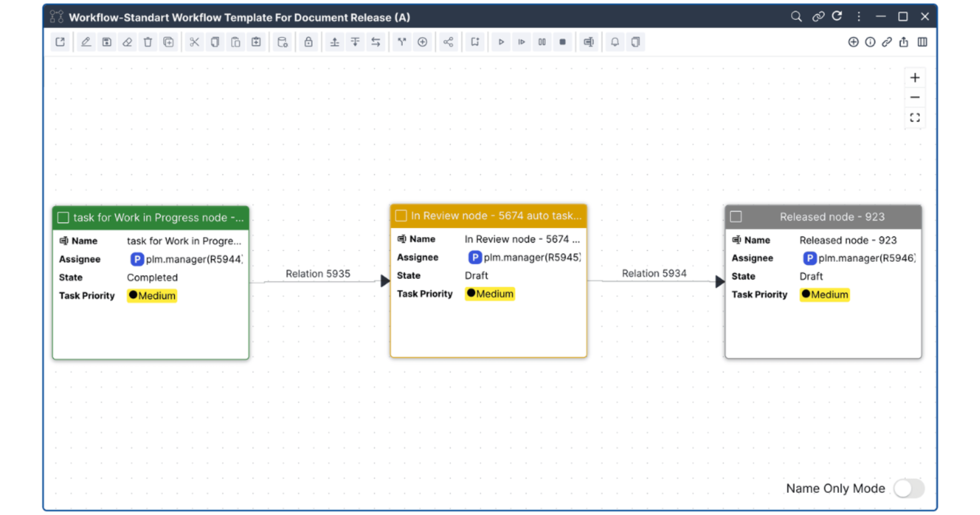Click the Delete (trash) toolbar icon
The width and height of the screenshot is (980, 515).
(148, 42)
